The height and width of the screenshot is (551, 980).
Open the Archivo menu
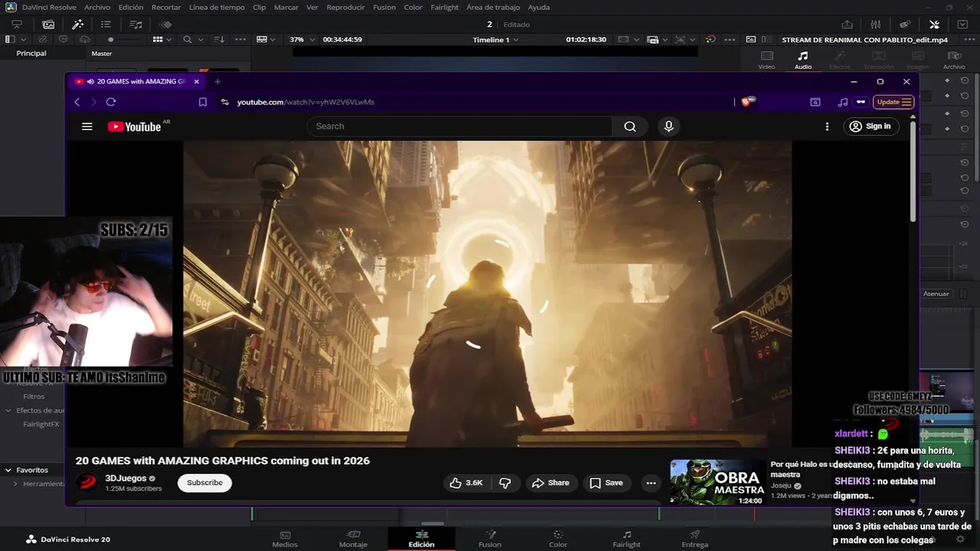97,7
